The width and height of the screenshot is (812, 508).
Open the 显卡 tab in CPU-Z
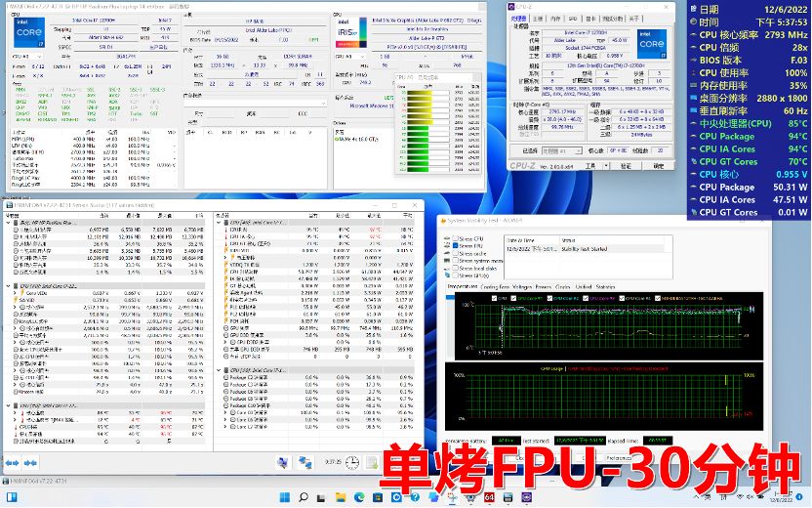coord(590,19)
